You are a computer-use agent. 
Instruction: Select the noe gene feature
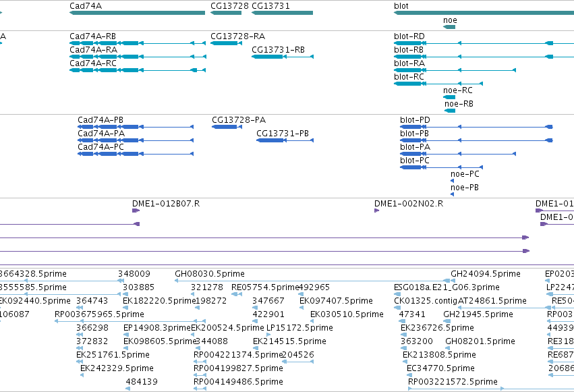(x=449, y=27)
